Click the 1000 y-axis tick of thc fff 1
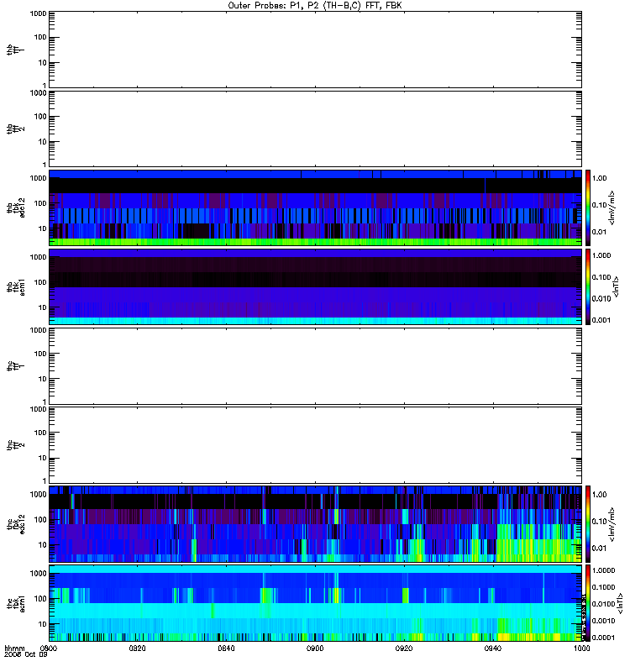The height and width of the screenshot is (672, 630). (x=38, y=330)
